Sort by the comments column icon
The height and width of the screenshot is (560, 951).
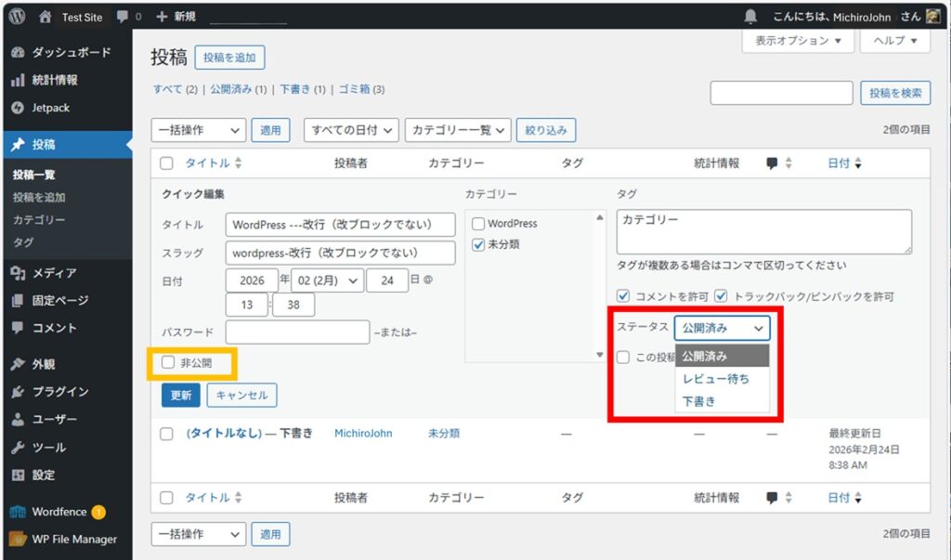pyautogui.click(x=772, y=163)
